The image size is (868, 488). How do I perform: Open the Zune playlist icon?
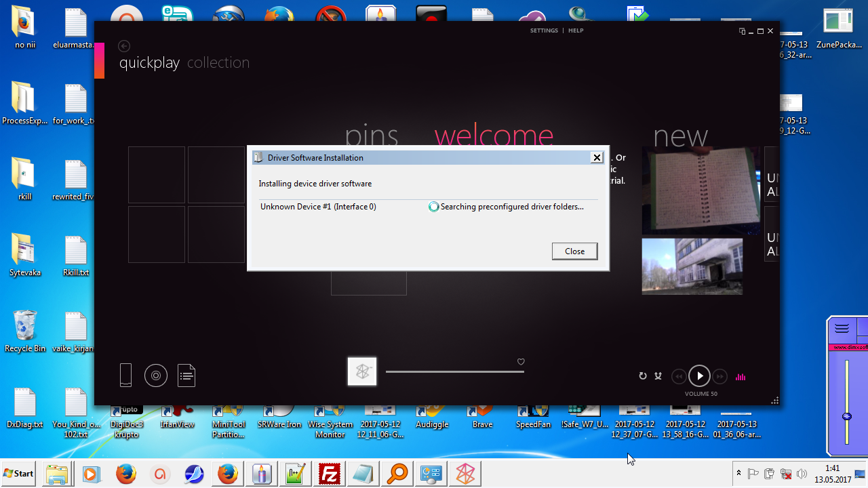(186, 375)
